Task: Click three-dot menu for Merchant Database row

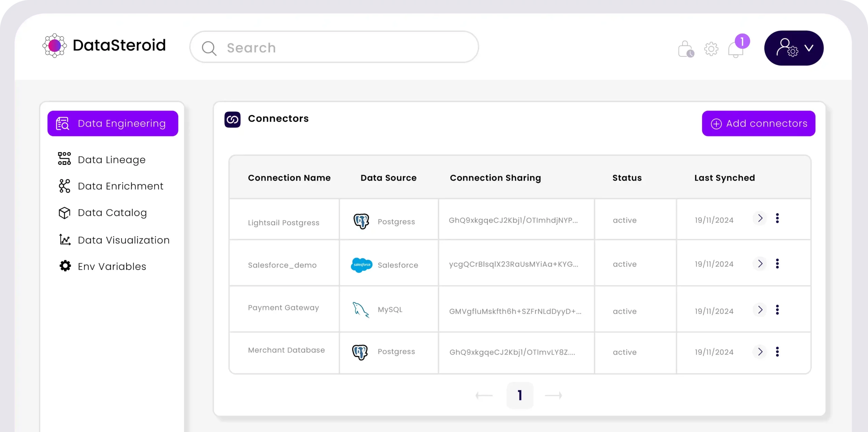Action: tap(777, 352)
